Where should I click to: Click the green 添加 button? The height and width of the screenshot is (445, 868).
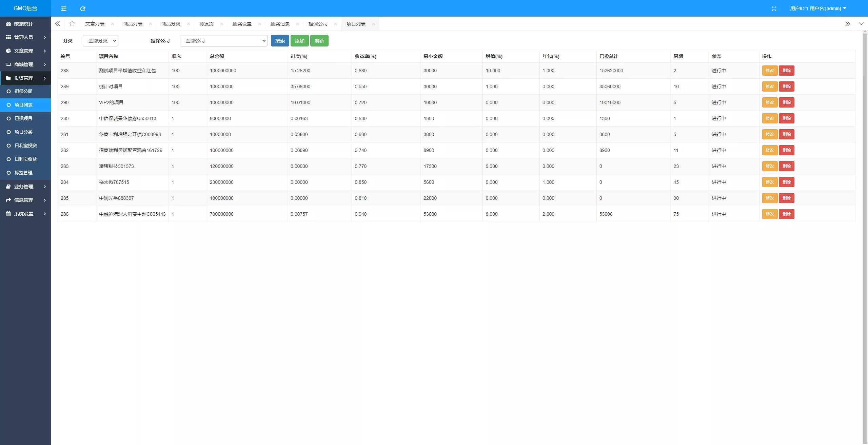click(300, 41)
